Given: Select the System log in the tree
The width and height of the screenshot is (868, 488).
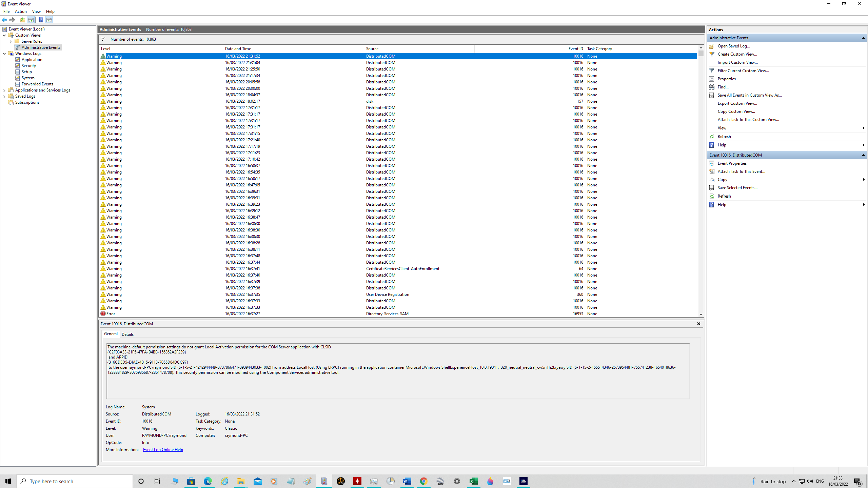Looking at the screenshot, I should (27, 78).
